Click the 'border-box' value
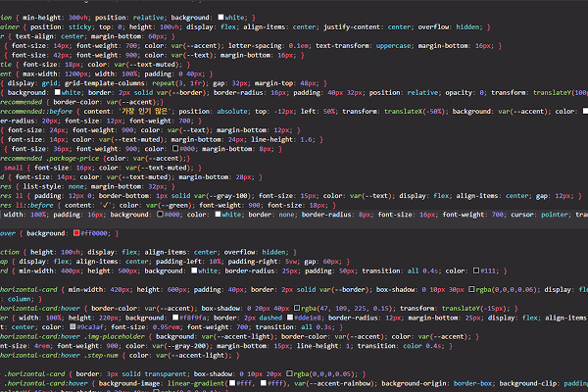The height and width of the screenshot is (392, 588). pyautogui.click(x=472, y=383)
